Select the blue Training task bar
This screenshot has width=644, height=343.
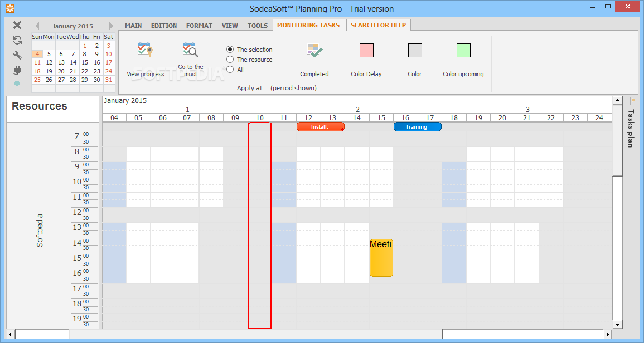(417, 127)
